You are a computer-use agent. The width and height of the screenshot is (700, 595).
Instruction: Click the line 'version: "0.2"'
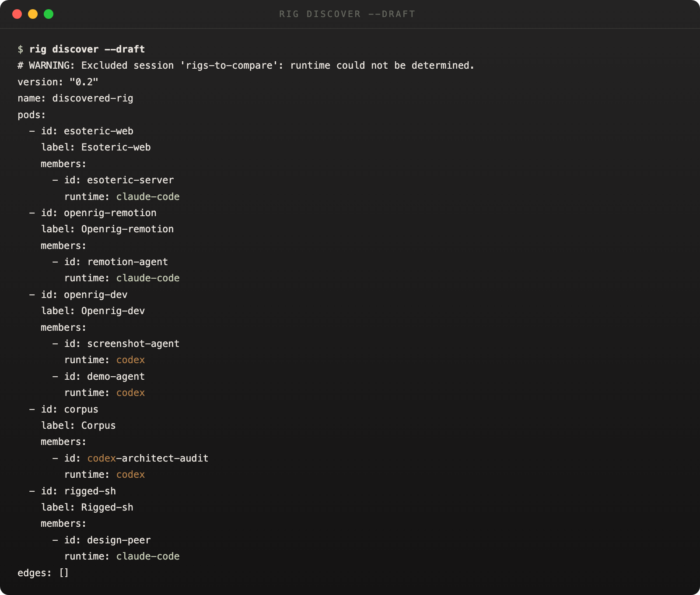[x=58, y=82]
